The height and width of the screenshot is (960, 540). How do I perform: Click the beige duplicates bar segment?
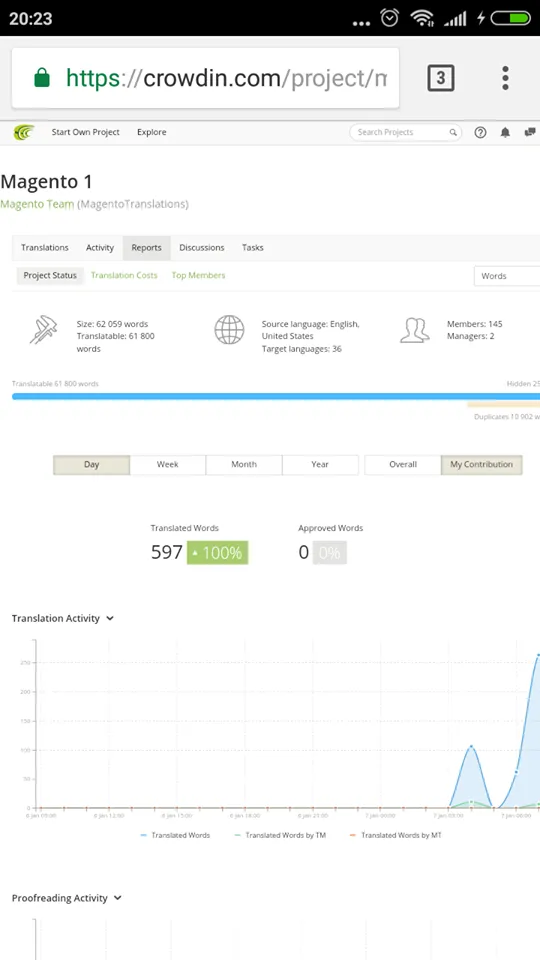(503, 405)
